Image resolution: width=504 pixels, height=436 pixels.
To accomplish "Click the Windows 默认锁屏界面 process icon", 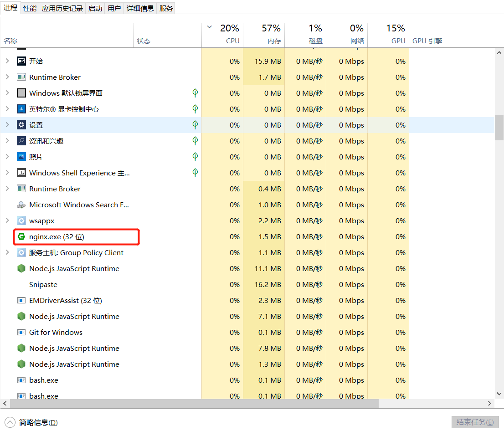I will [21, 93].
